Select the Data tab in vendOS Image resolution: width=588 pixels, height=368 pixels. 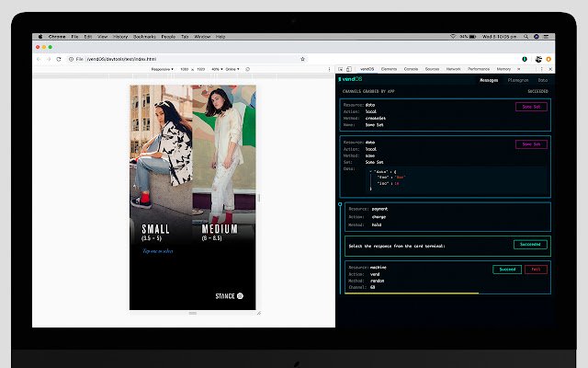coord(543,80)
